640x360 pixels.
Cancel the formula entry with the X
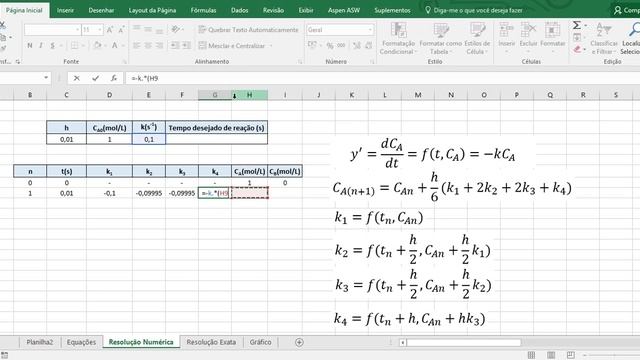(76, 78)
